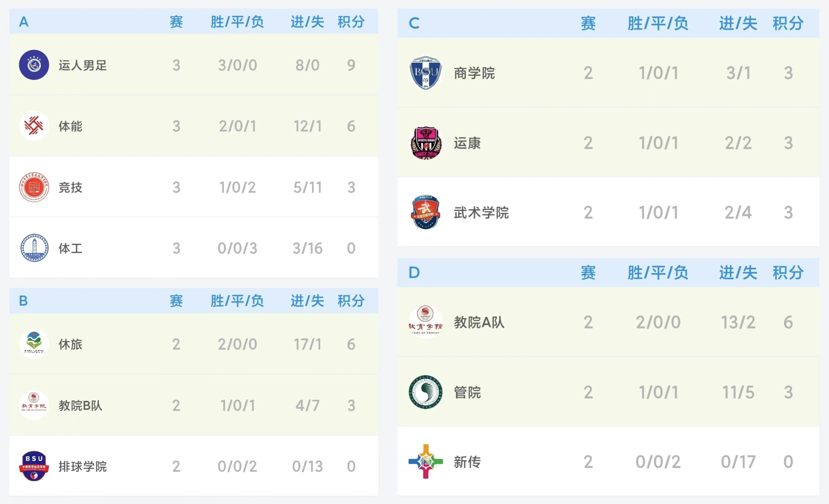Select the group A header label

pyautogui.click(x=24, y=22)
